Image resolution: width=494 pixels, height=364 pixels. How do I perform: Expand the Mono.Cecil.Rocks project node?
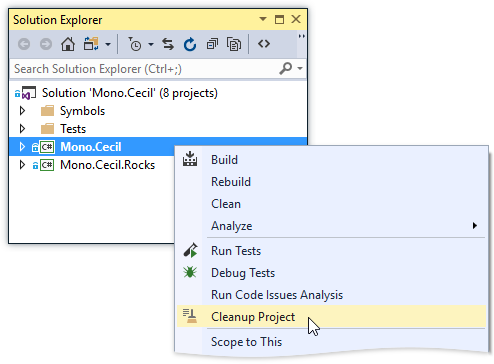[22, 165]
